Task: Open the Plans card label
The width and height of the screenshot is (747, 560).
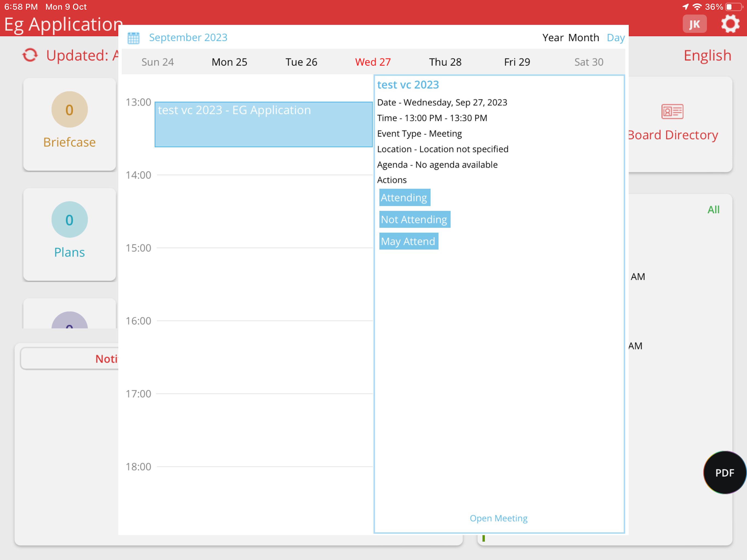Action: 69,252
